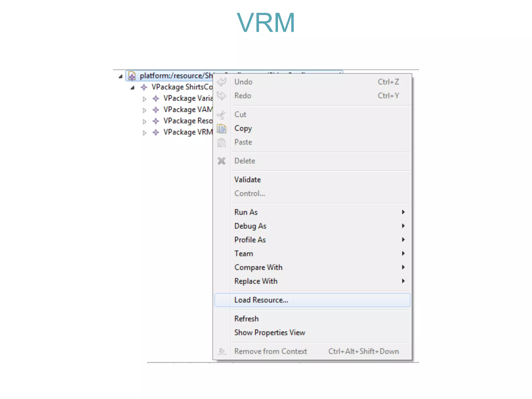Screen dimensions: 532x399
Task: Collapse the VPackage ShirtsCo node
Action: click(x=132, y=88)
